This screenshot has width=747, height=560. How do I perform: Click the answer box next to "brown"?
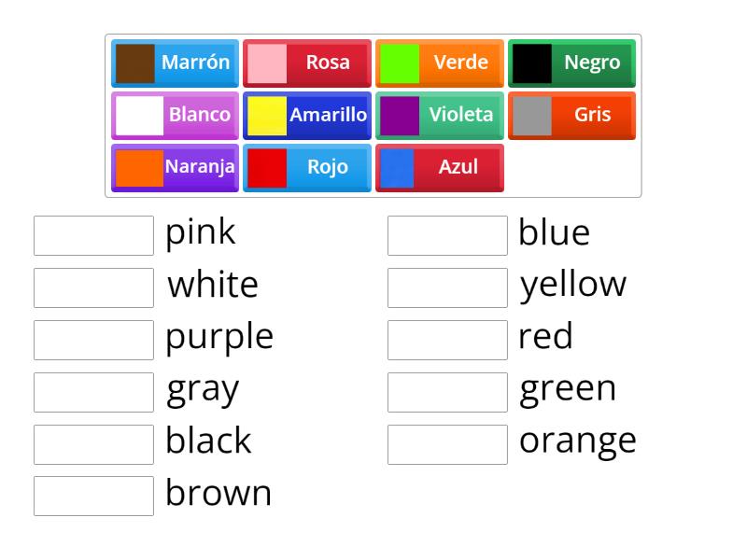click(x=92, y=496)
